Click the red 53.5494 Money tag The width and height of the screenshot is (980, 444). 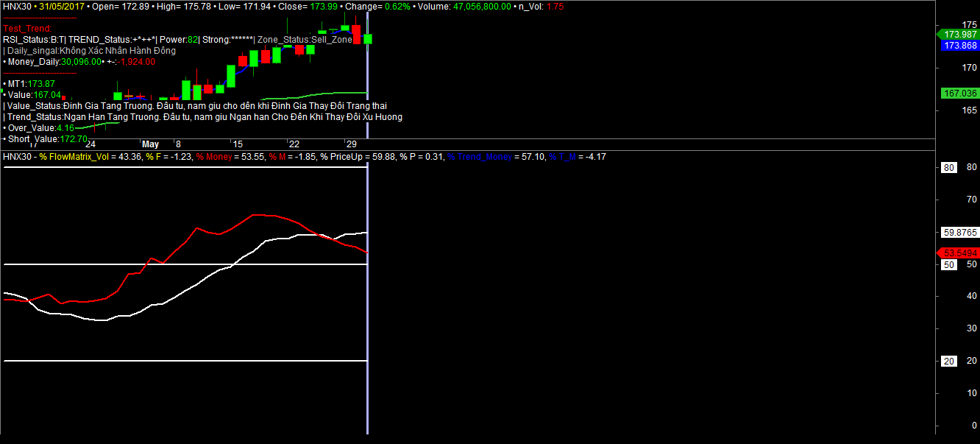[x=959, y=253]
